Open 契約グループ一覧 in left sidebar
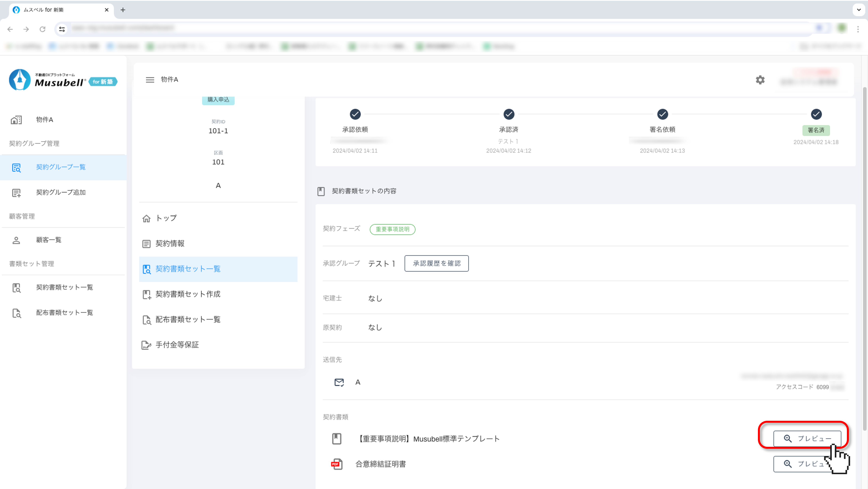This screenshot has height=489, width=868. (61, 167)
